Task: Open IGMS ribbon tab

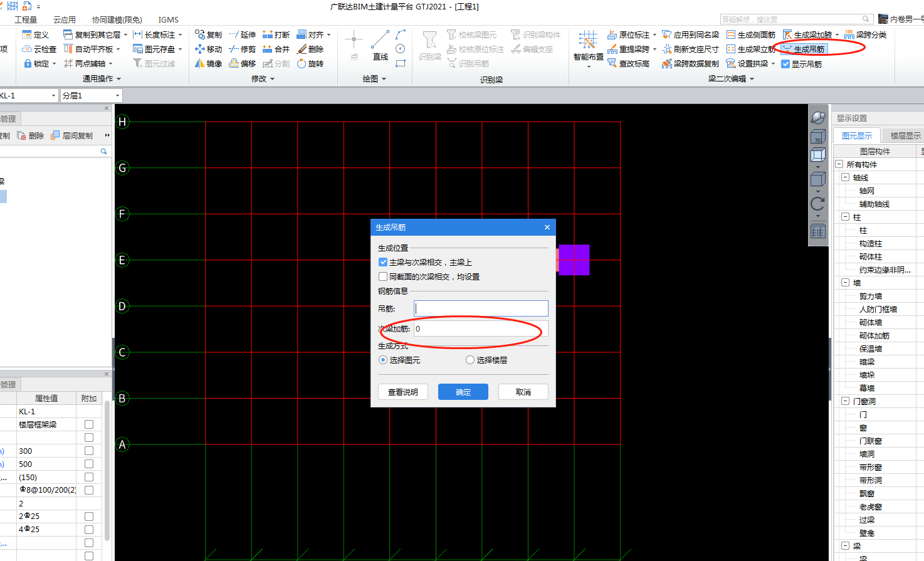Action: 169,19
